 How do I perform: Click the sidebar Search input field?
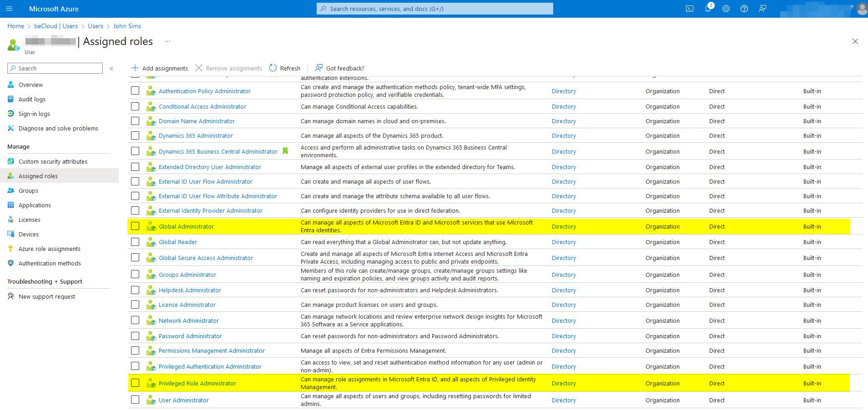[x=55, y=68]
